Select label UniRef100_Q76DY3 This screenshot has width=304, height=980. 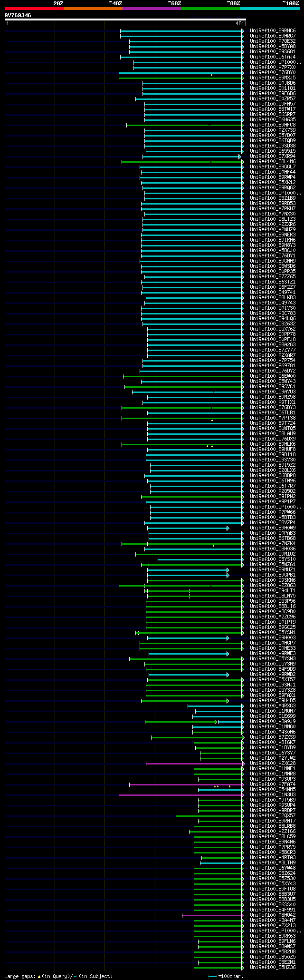[x=273, y=408]
